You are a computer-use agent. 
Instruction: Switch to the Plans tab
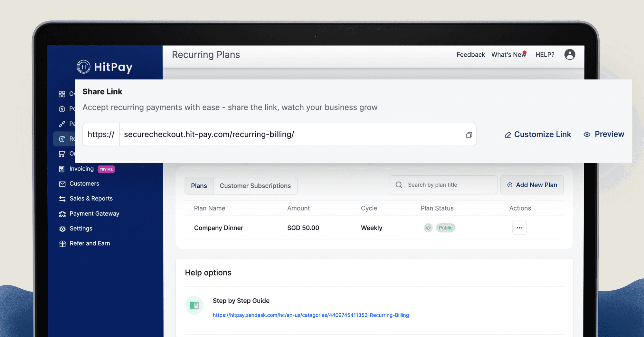(x=199, y=186)
